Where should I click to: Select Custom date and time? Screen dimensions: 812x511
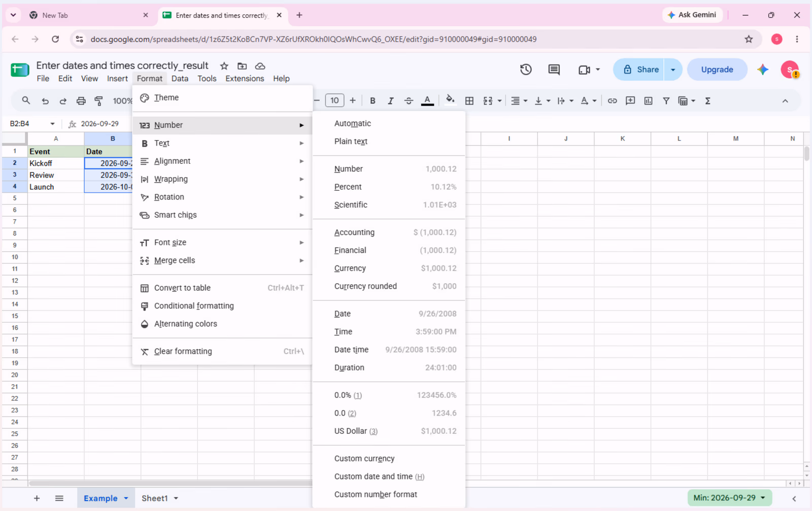point(389,476)
